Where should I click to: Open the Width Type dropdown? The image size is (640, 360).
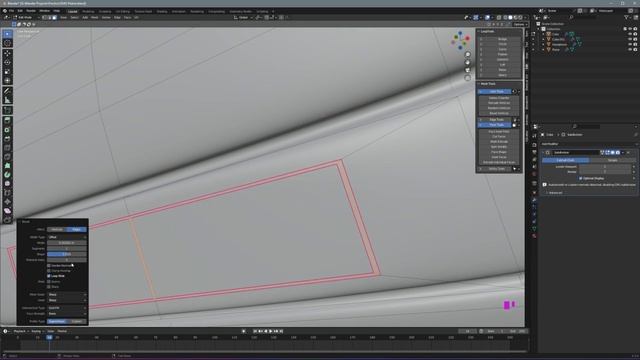(x=67, y=237)
